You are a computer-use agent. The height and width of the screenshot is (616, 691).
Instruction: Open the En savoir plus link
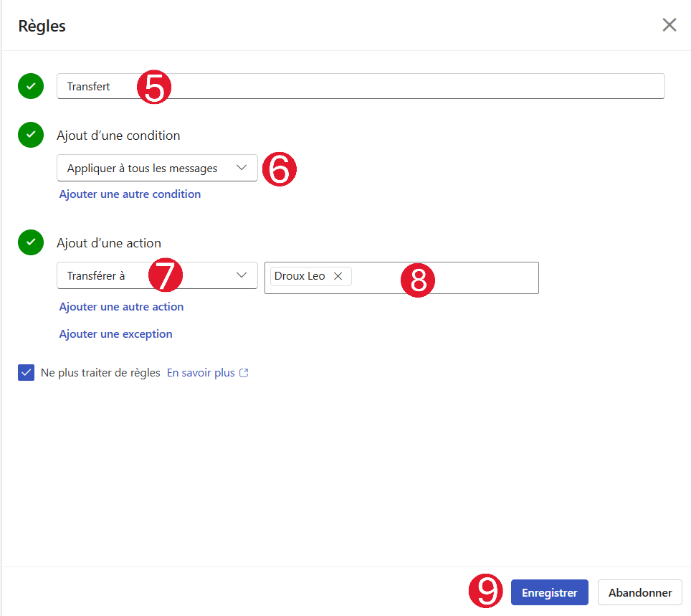tap(201, 373)
